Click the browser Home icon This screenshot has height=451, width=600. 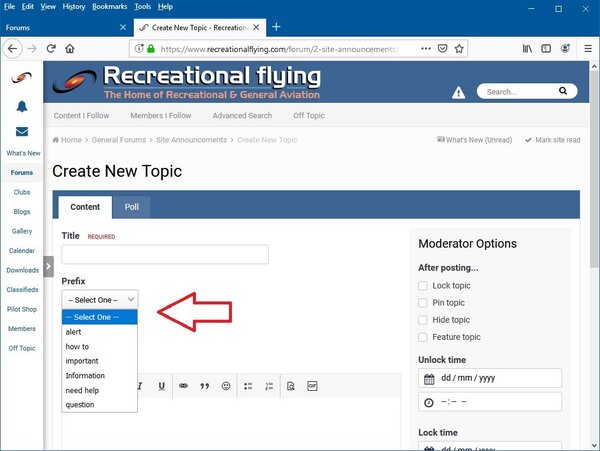(x=70, y=47)
